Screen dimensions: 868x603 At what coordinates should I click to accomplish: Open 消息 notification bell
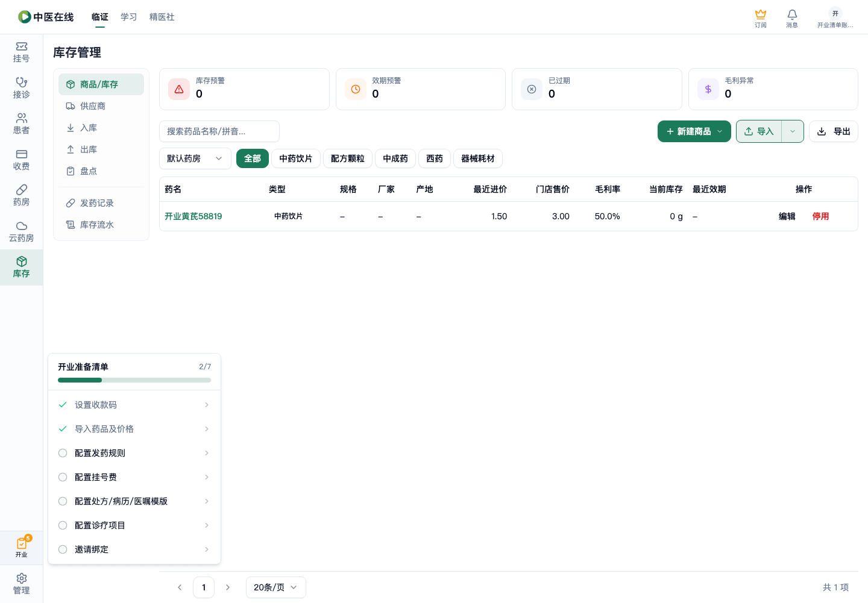tap(792, 18)
